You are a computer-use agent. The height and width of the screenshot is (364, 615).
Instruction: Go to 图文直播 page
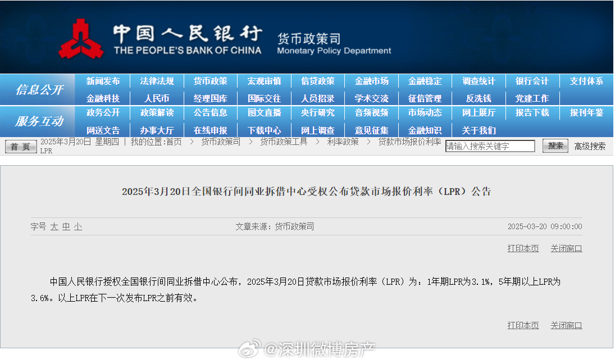(x=264, y=112)
